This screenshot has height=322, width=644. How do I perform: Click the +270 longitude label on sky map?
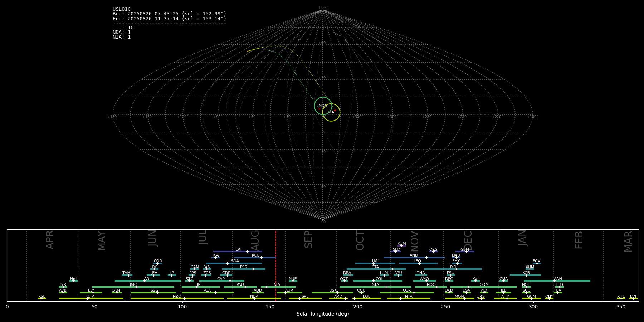pyautogui.click(x=427, y=117)
